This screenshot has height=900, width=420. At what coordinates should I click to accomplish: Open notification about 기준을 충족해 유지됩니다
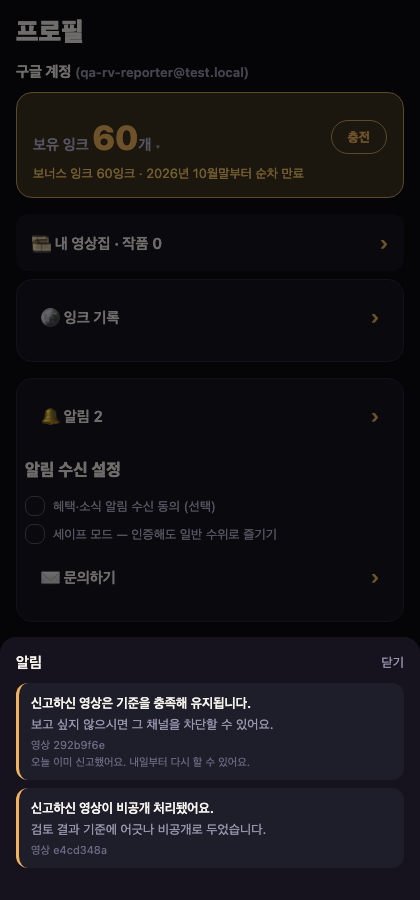tap(210, 731)
